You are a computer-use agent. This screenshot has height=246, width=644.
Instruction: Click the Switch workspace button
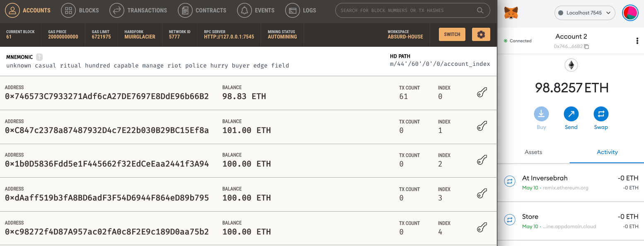[x=452, y=34]
